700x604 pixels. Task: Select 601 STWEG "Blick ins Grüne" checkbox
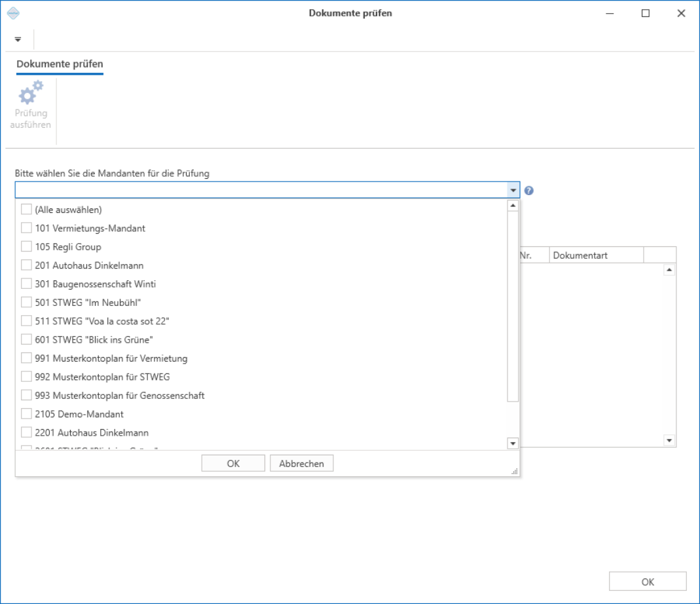26,339
